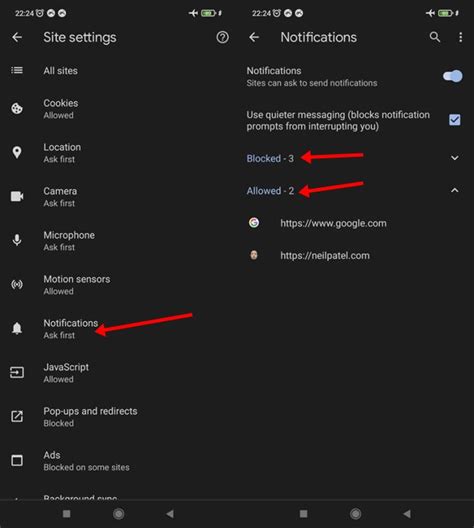Image resolution: width=474 pixels, height=528 pixels.
Task: Open Pop-ups and redirects settings
Action: (118, 417)
